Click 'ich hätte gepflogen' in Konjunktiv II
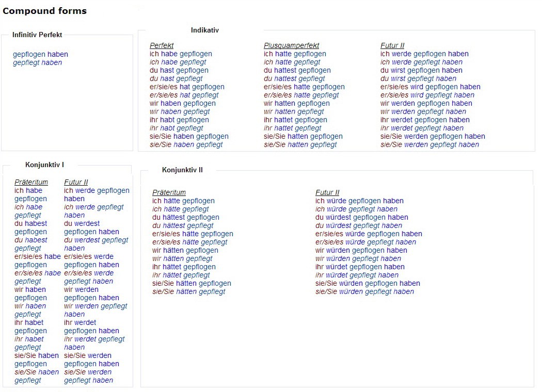 click(183, 201)
